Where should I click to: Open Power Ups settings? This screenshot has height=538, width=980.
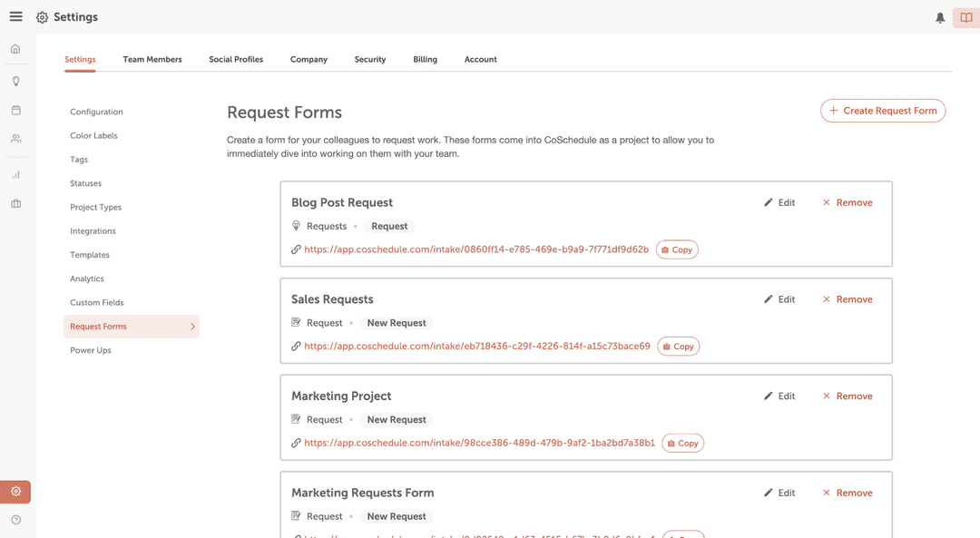click(90, 349)
